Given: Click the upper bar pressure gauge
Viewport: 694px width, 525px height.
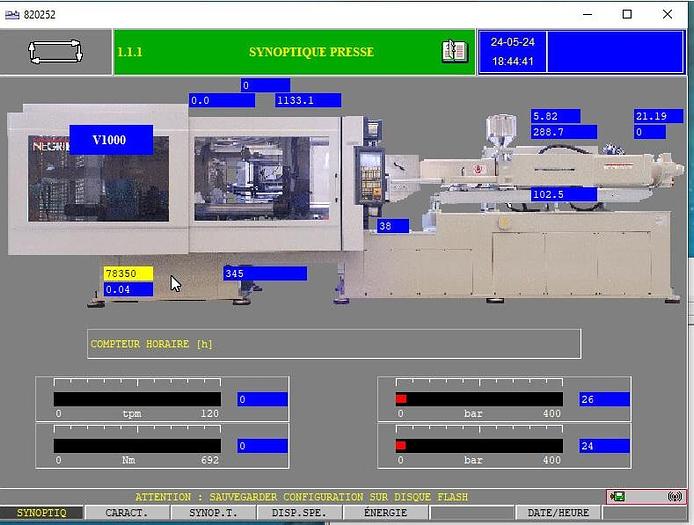Looking at the screenshot, I should pos(479,399).
